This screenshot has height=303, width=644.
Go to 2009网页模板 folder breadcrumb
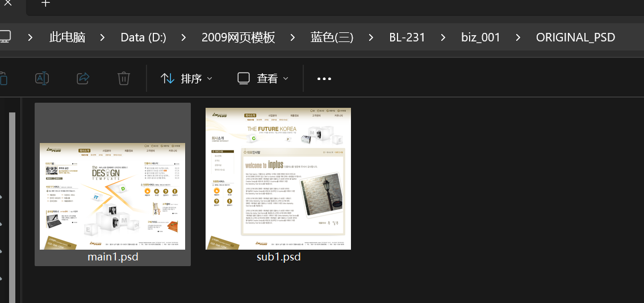(238, 37)
